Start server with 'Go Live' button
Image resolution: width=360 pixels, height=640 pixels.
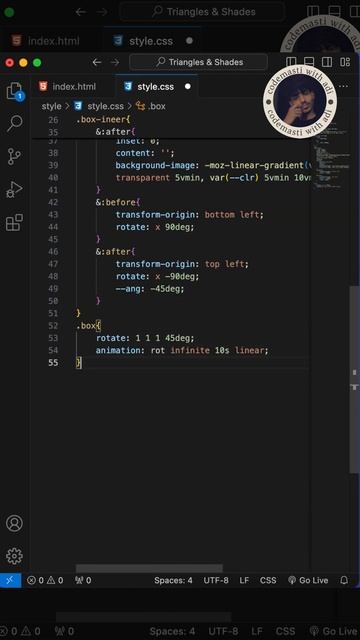coord(308,580)
